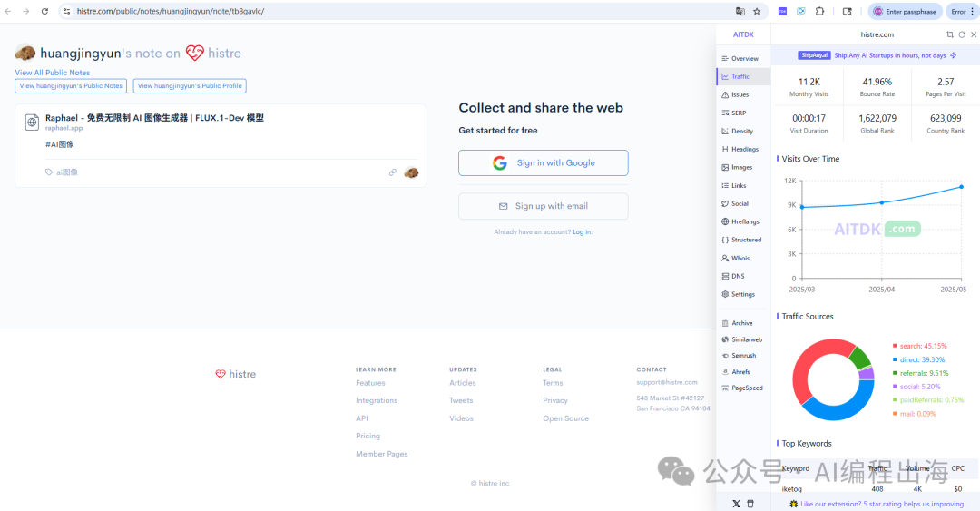Select the Whois item in the AITDK sidebar
The height and width of the screenshot is (511, 980).
click(x=740, y=258)
